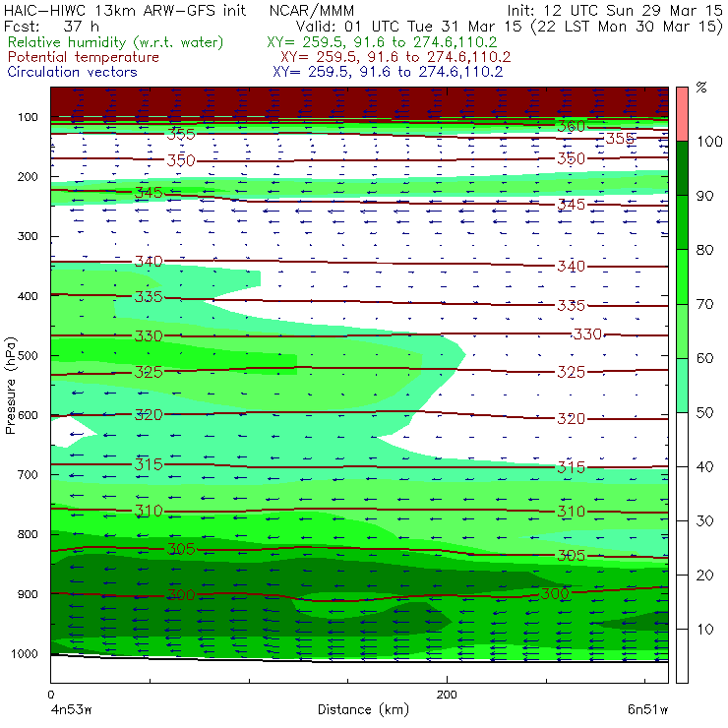This screenshot has height=728, width=728.
Task: Click the colorbar '40' label
Action: tap(704, 466)
